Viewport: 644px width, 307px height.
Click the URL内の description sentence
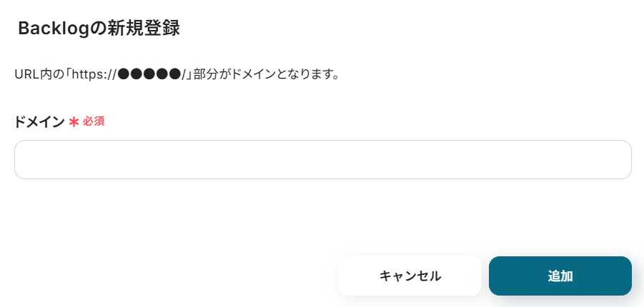(x=176, y=74)
